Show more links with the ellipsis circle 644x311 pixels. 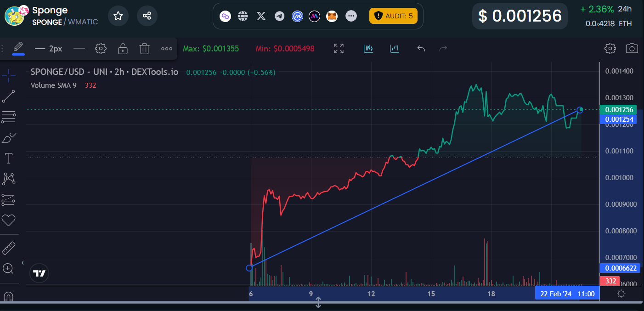click(351, 16)
